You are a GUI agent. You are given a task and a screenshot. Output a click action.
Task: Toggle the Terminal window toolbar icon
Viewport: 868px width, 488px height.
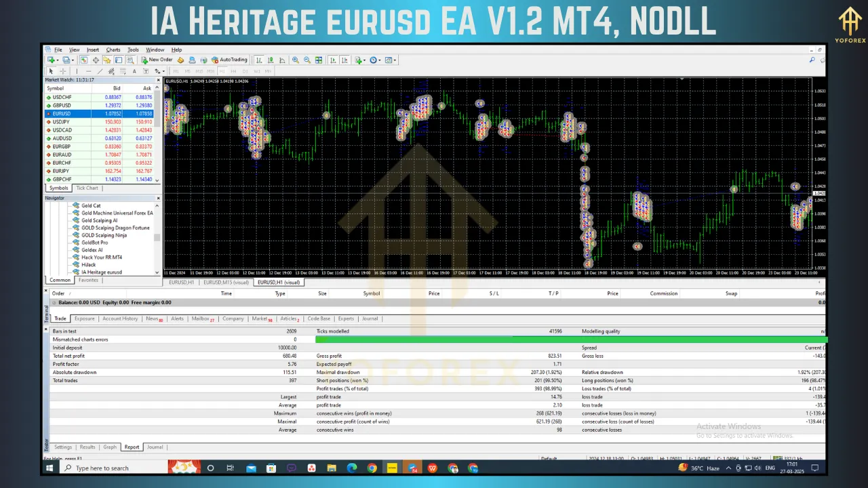click(x=119, y=60)
